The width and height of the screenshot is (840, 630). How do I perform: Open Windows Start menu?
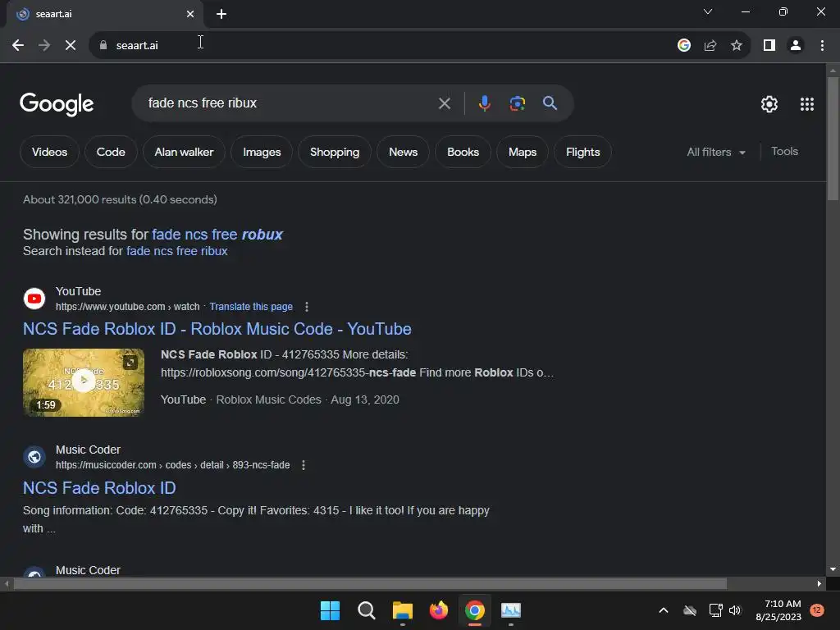click(330, 610)
